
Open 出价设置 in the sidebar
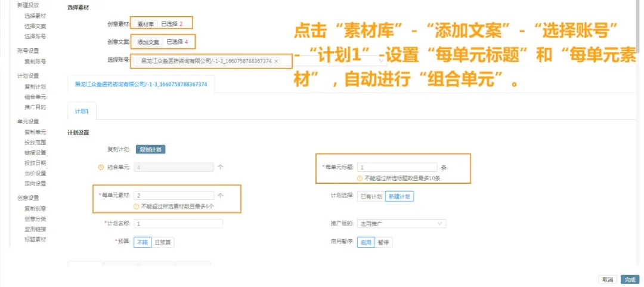(x=35, y=173)
